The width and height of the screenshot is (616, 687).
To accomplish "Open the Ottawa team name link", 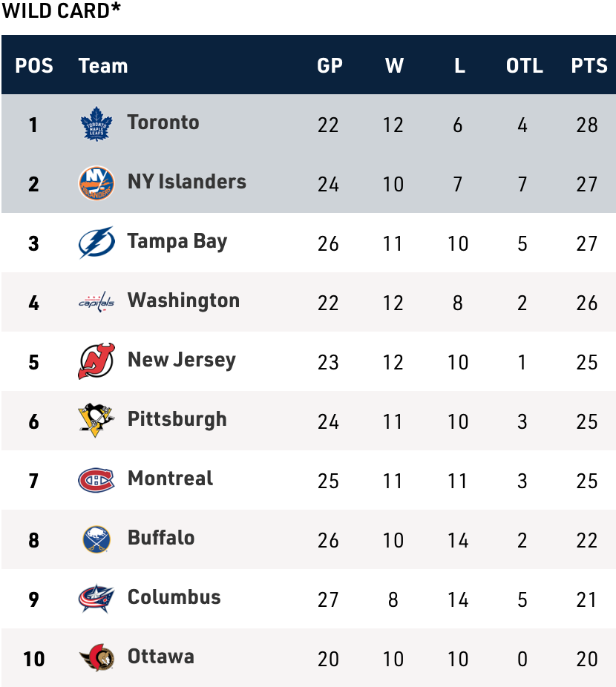I will 160,657.
